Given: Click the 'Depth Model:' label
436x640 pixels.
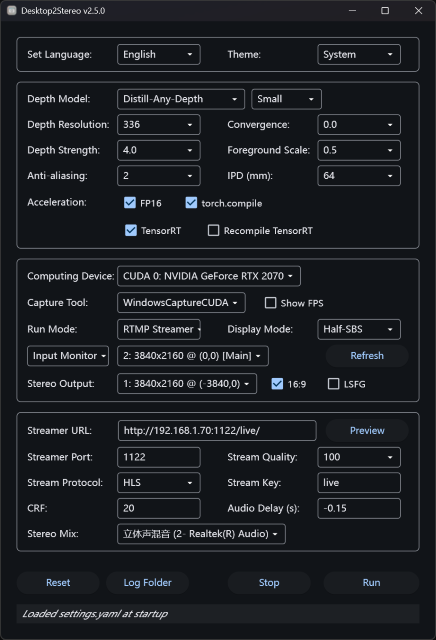Looking at the screenshot, I should pos(59,99).
